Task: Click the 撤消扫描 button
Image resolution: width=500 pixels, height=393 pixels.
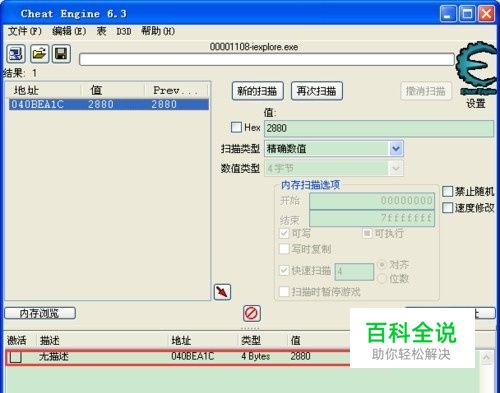Action: (x=426, y=91)
